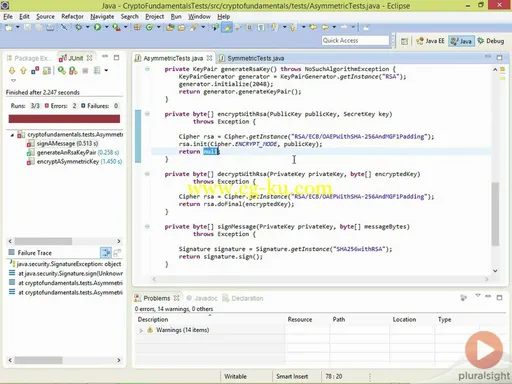Click the New file toolbar icon

(x=9, y=27)
